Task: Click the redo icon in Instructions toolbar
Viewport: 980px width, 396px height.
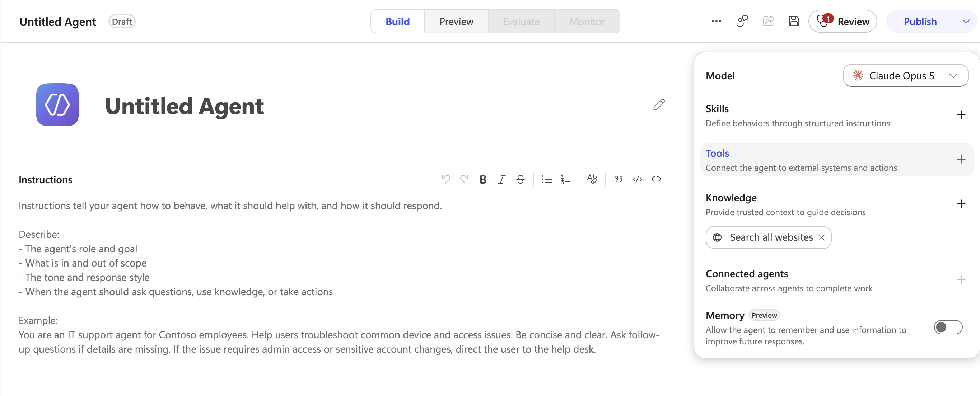Action: 464,179
